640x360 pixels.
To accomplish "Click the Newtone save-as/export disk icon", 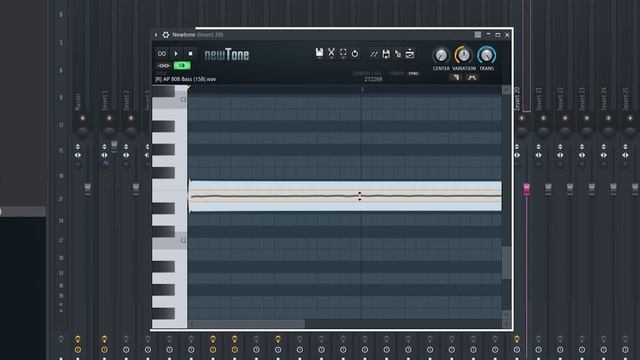I will pyautogui.click(x=386, y=53).
